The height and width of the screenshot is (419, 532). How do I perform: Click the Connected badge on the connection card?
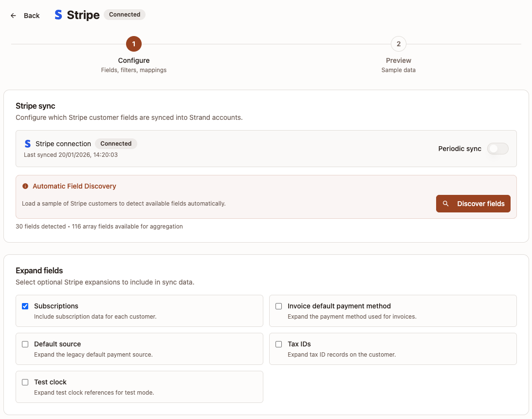click(x=116, y=143)
